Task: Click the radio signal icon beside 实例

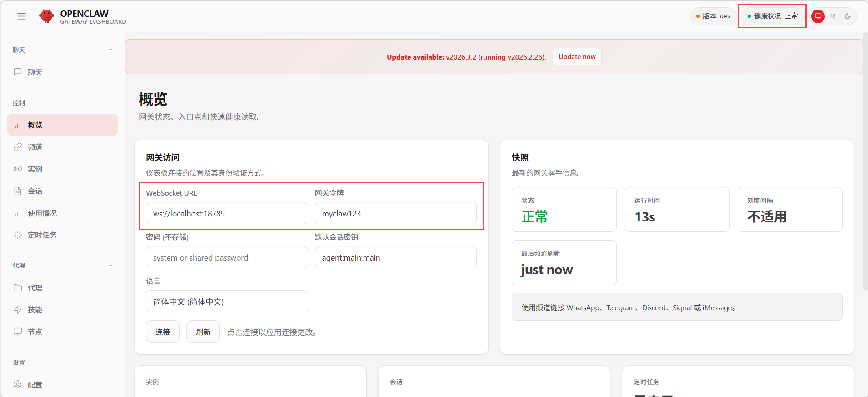Action: pyautogui.click(x=18, y=169)
